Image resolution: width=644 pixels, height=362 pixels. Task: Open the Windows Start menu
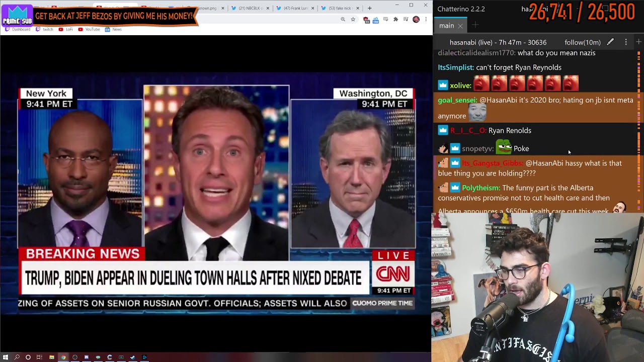(x=5, y=357)
